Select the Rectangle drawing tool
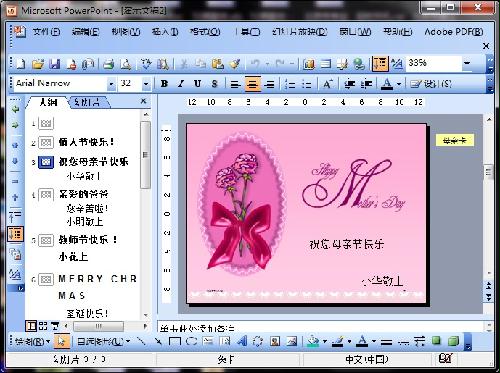 (x=175, y=341)
